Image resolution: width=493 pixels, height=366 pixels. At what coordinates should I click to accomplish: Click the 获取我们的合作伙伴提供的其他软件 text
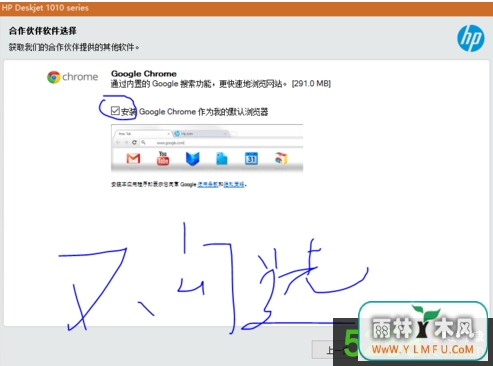coord(74,47)
